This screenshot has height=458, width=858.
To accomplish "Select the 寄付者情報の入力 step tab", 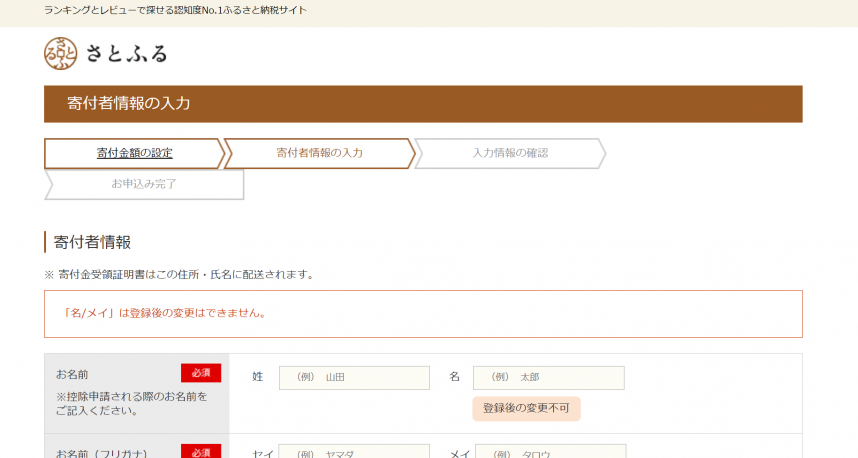I will coord(319,153).
